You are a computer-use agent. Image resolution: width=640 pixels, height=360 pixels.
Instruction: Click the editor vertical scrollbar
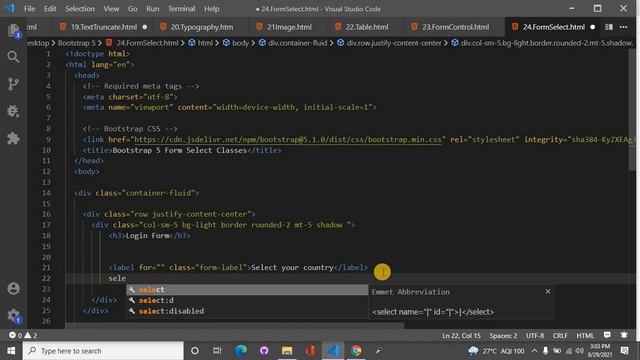[x=632, y=110]
